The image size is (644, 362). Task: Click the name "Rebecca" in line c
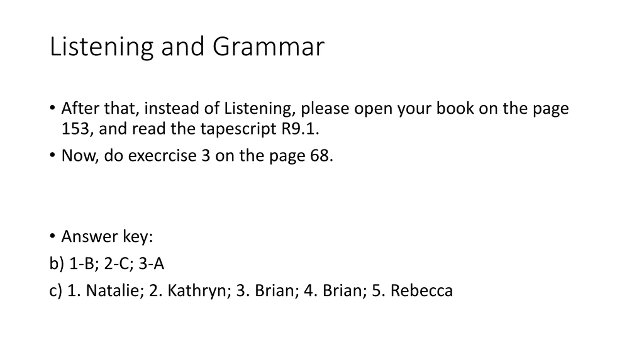[x=422, y=291]
